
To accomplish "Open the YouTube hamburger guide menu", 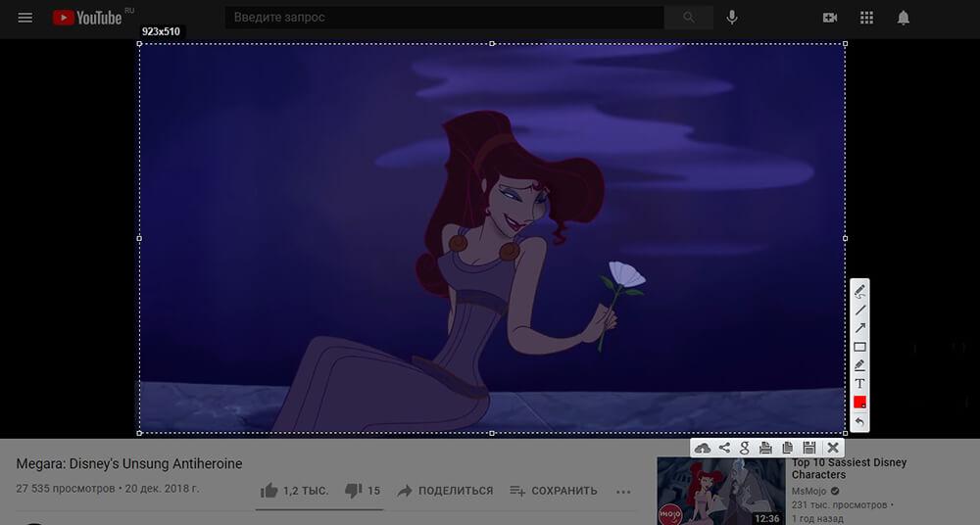I will pyautogui.click(x=25, y=18).
